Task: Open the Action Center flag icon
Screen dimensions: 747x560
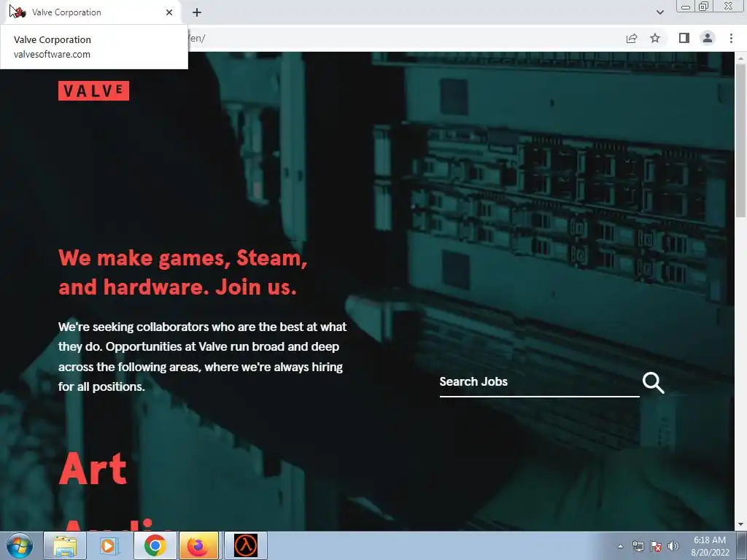Action: [656, 546]
